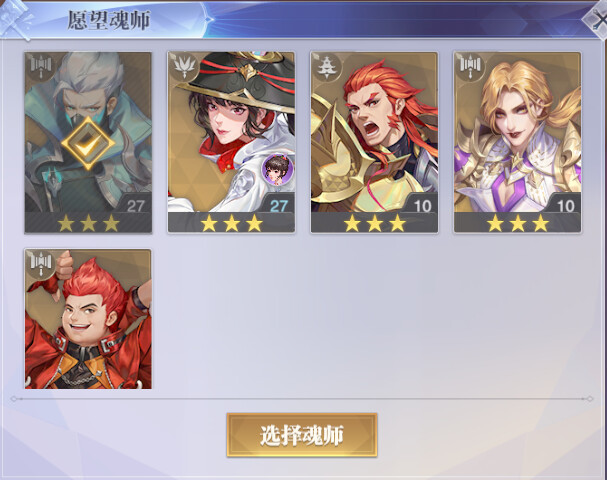
Task: Click the 愿望魂师 header title
Action: 109,20
